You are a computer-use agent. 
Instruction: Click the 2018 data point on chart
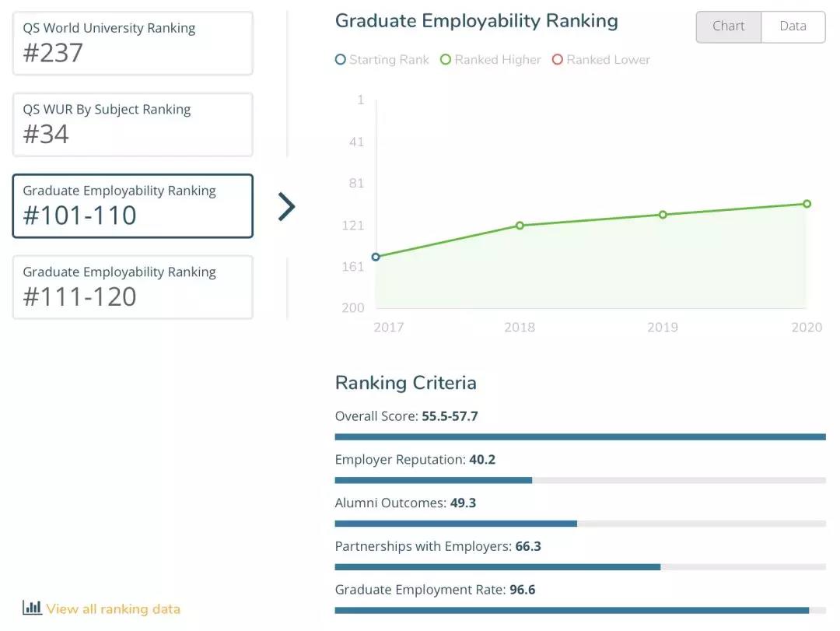520,226
